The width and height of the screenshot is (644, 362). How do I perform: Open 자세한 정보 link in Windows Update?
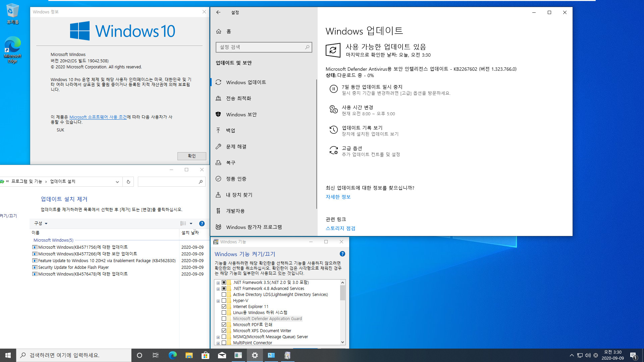(338, 197)
